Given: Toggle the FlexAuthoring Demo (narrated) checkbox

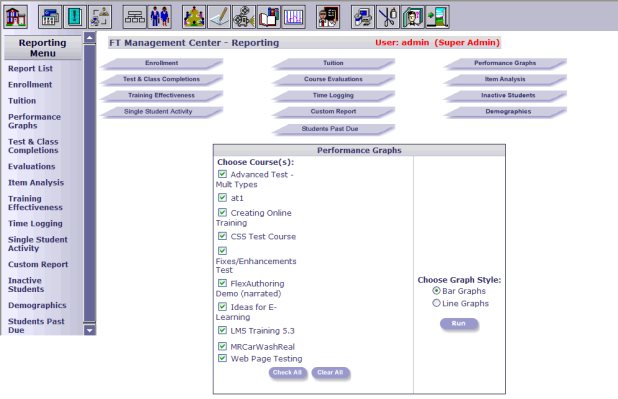Looking at the screenshot, I should 222,283.
